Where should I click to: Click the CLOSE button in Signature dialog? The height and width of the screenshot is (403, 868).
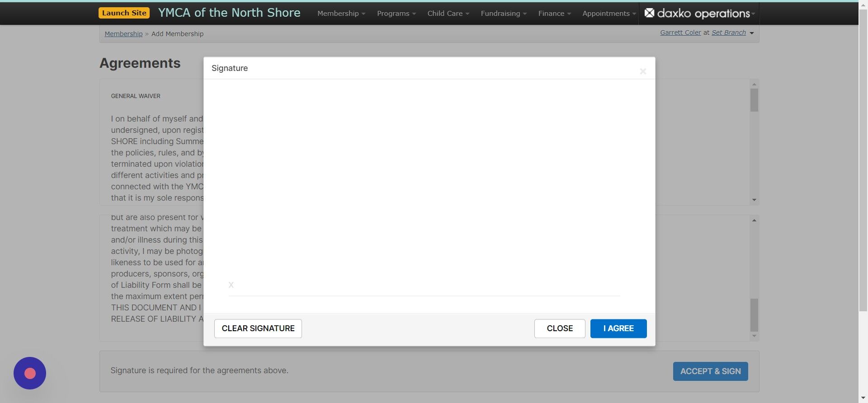click(x=559, y=328)
